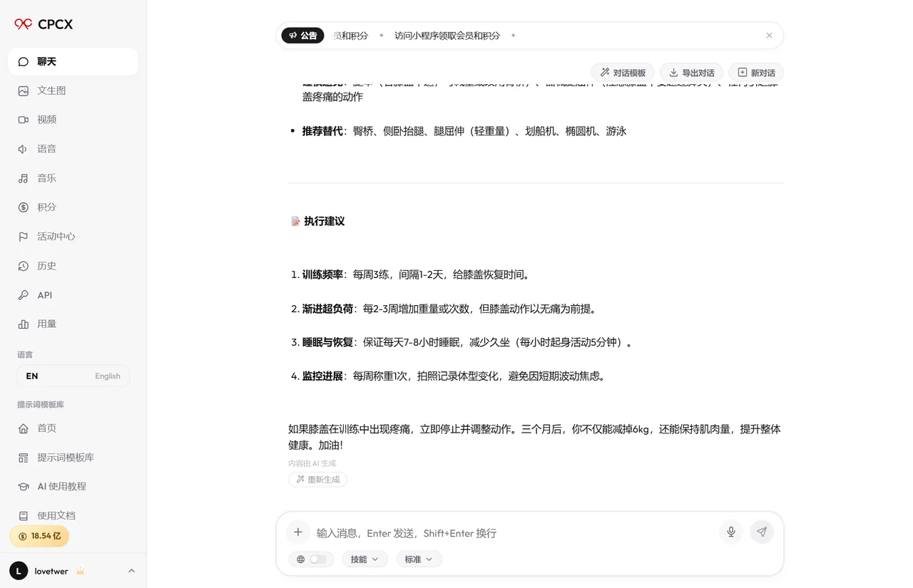The image size is (913, 588).
Task: Open the 聊天 chat section
Action: tap(73, 61)
